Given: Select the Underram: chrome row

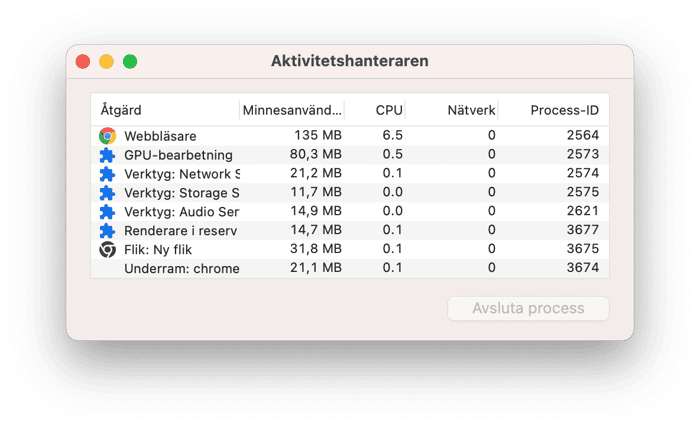Looking at the screenshot, I should click(350, 268).
